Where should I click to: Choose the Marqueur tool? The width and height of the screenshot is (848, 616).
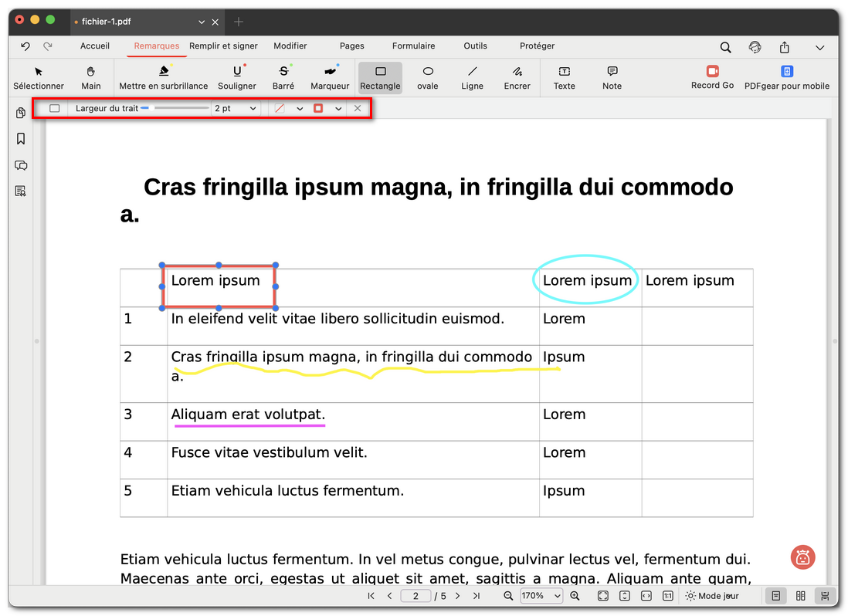coord(330,77)
